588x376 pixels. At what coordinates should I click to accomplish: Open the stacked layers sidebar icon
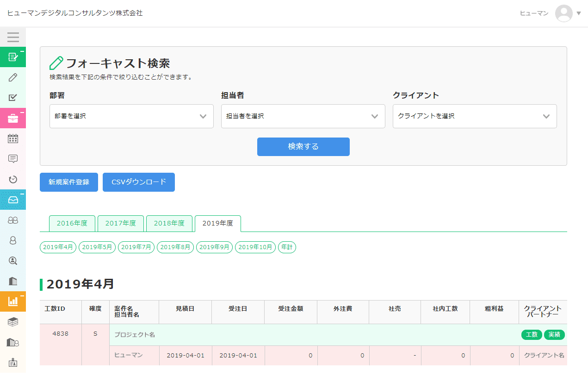click(x=13, y=322)
